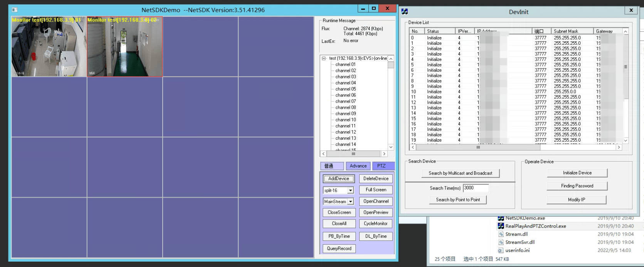Open the split-16 layout dropdown
The width and height of the screenshot is (644, 267).
[x=350, y=190]
